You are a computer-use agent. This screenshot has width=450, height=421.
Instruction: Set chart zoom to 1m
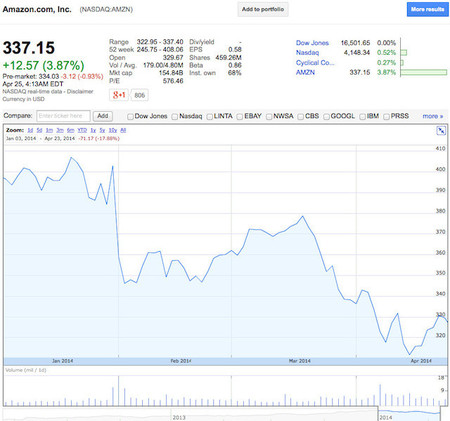click(49, 130)
